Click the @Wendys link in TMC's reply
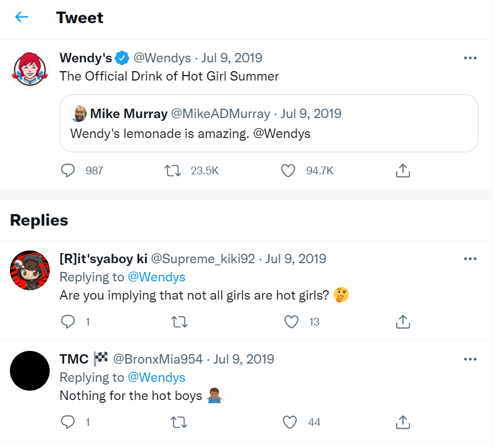Image resolution: width=504 pixels, height=448 pixels. coord(156,378)
